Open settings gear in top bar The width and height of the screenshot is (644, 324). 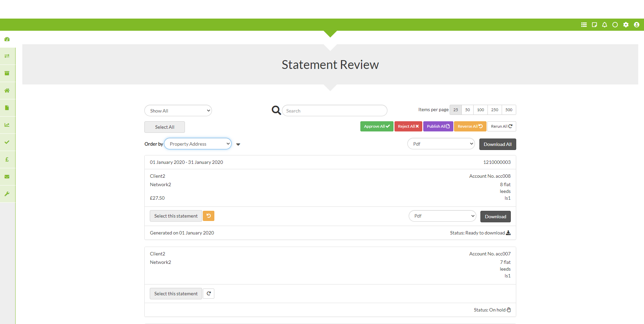click(x=626, y=25)
